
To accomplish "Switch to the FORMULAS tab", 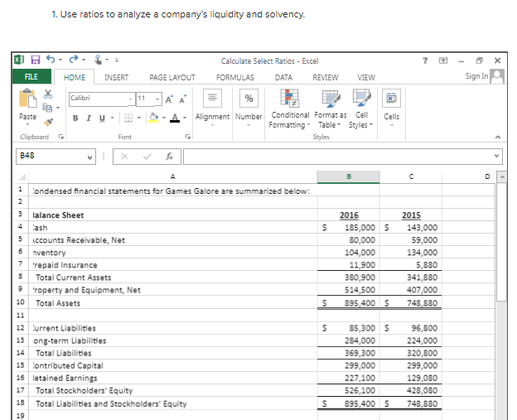I will (x=235, y=78).
